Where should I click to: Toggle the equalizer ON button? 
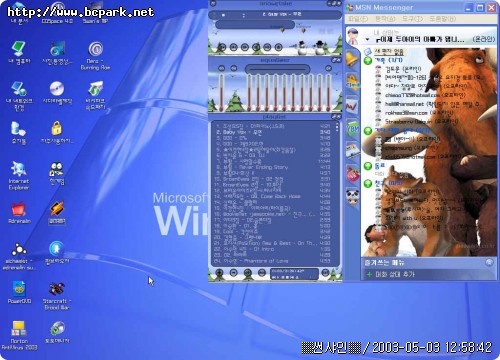(221, 68)
